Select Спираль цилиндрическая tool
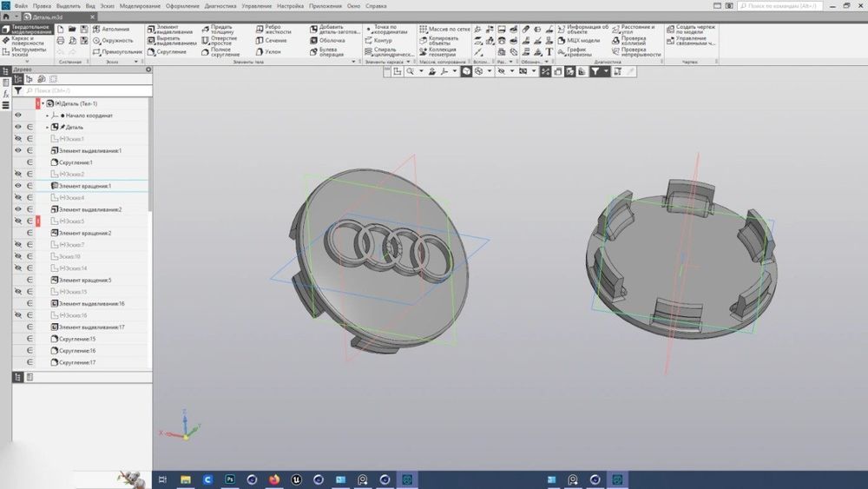This screenshot has height=489, width=868. (x=389, y=52)
